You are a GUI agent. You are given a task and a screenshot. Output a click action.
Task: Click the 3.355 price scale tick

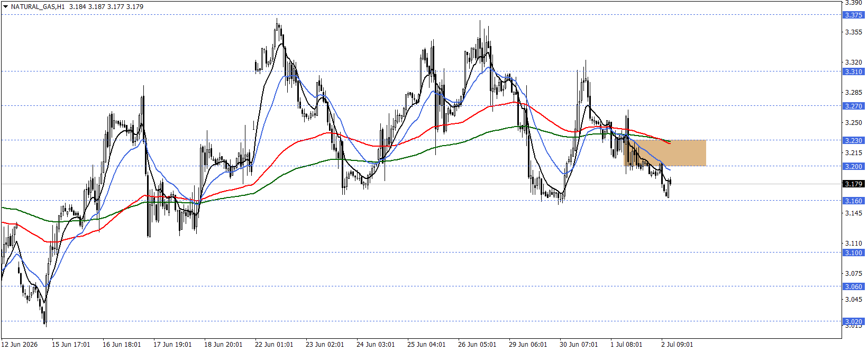[853, 32]
